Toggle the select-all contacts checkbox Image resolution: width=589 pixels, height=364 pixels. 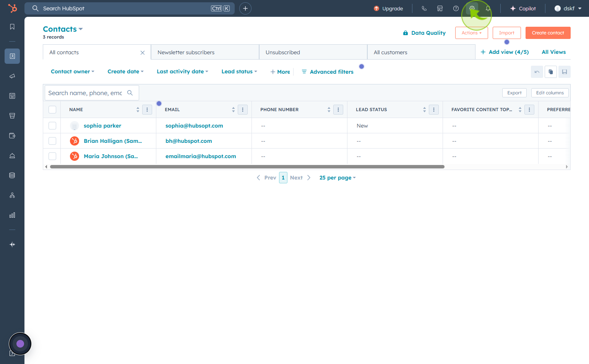point(52,110)
